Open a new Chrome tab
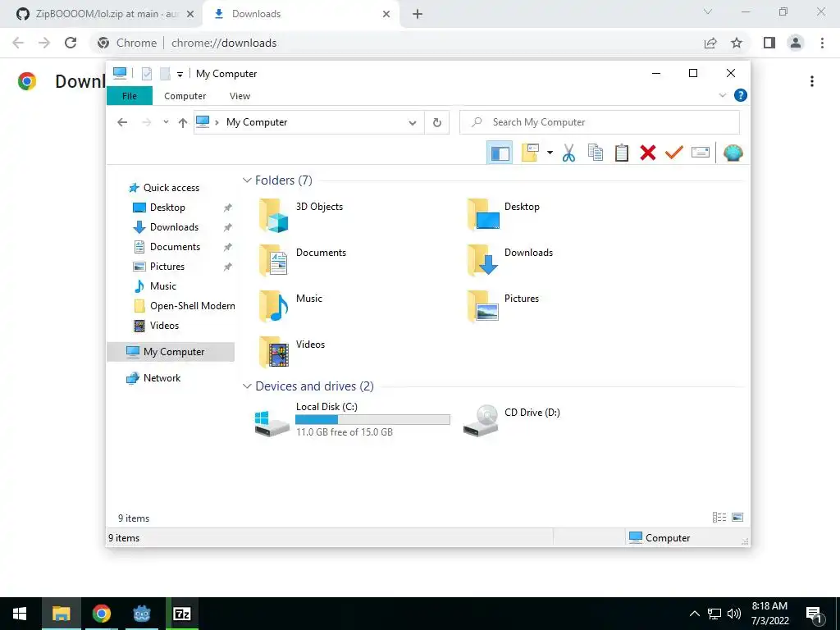 tap(418, 15)
